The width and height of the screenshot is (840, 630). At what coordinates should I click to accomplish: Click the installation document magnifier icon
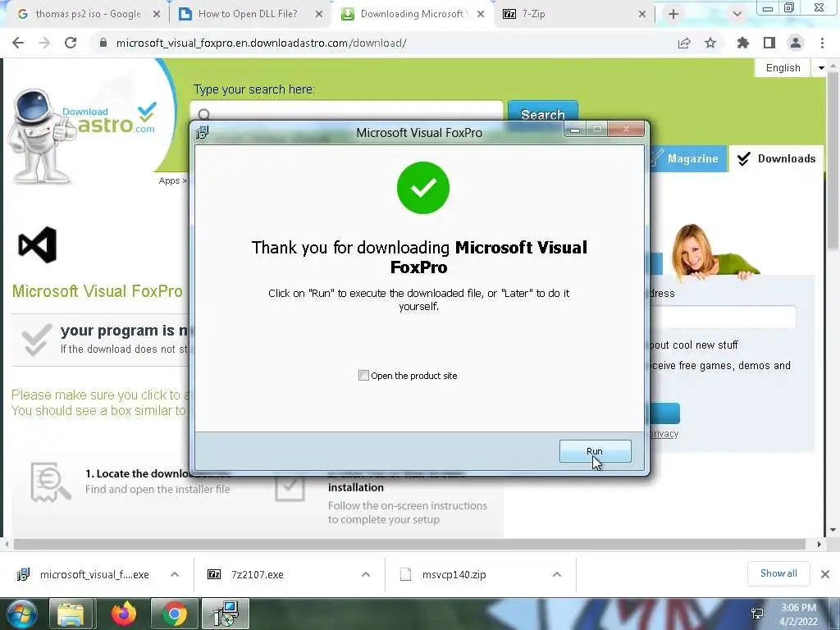tap(50, 482)
